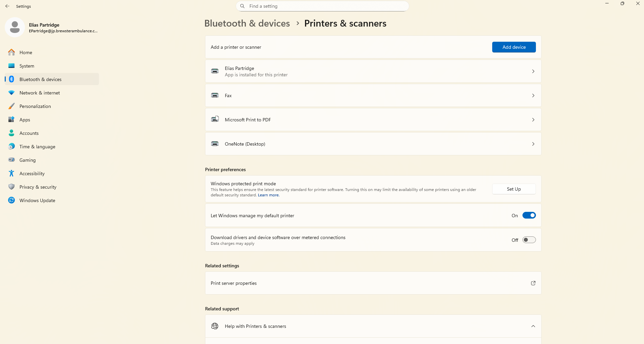Screen dimensions: 644x344
Task: Click the Network wifi icon
Action: pos(11,93)
